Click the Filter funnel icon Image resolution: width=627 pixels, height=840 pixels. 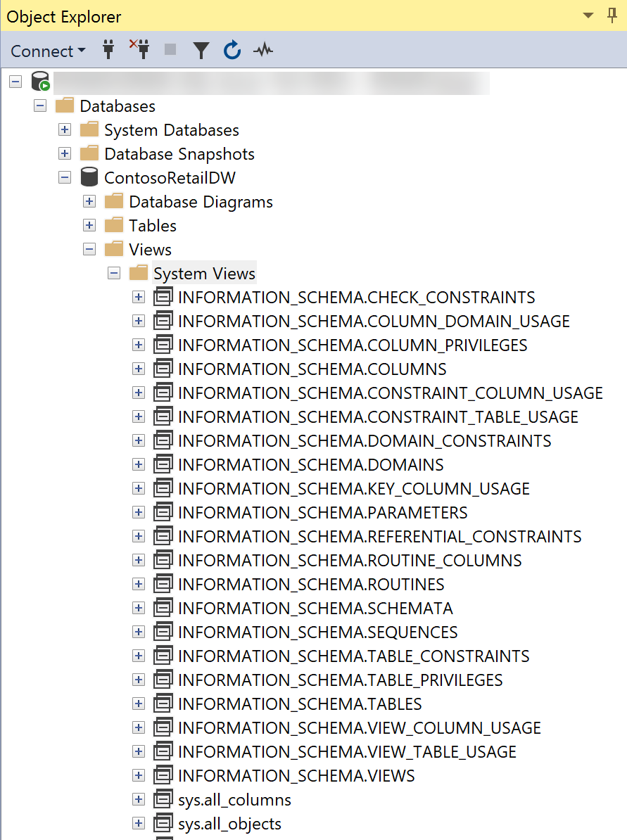click(x=201, y=51)
